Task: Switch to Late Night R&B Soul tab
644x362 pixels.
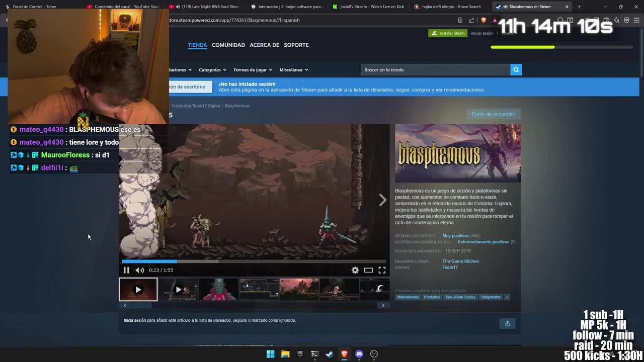Action: click(205, 7)
